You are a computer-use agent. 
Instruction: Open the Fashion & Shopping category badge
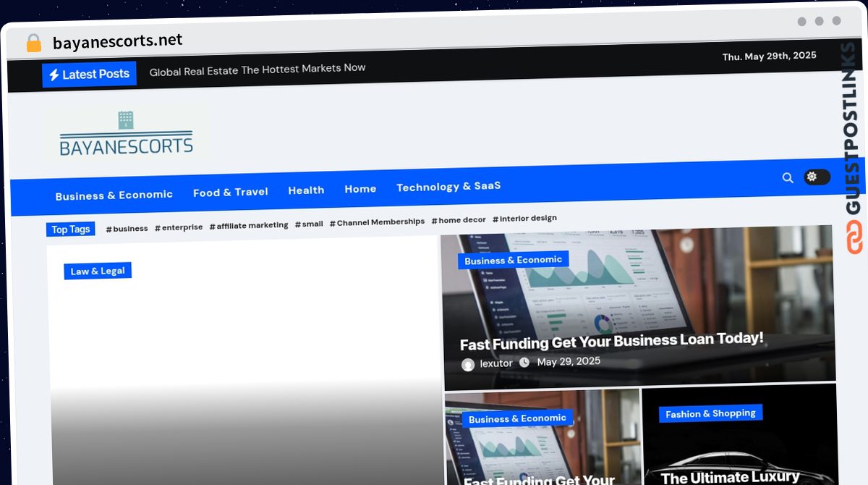[x=710, y=413]
